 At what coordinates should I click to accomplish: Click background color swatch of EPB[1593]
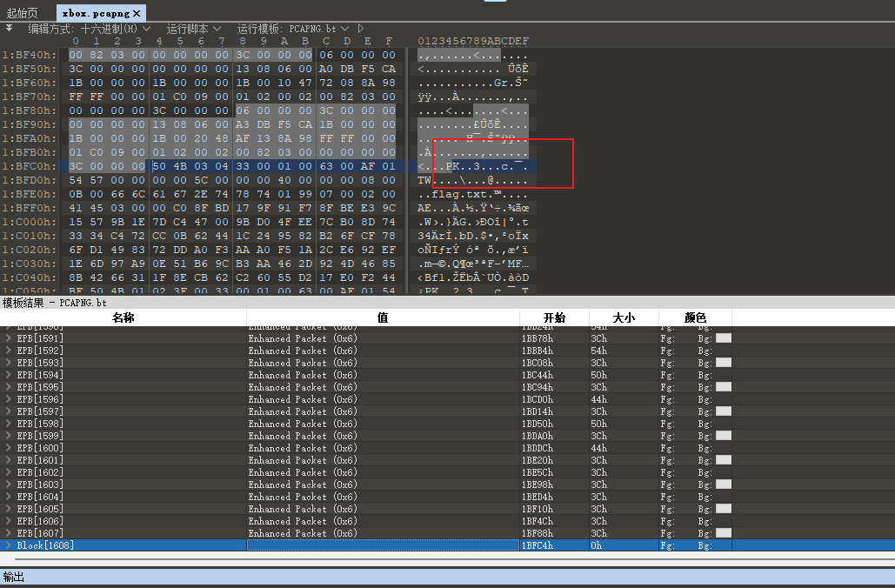[x=723, y=363]
